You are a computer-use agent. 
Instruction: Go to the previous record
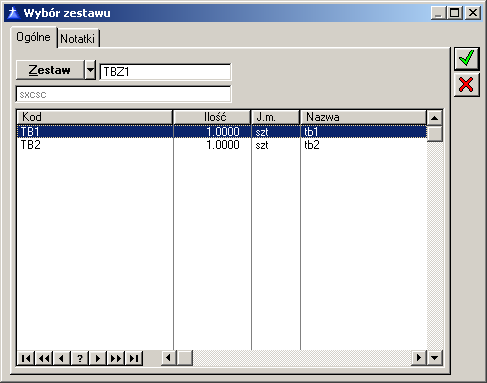tap(62, 358)
